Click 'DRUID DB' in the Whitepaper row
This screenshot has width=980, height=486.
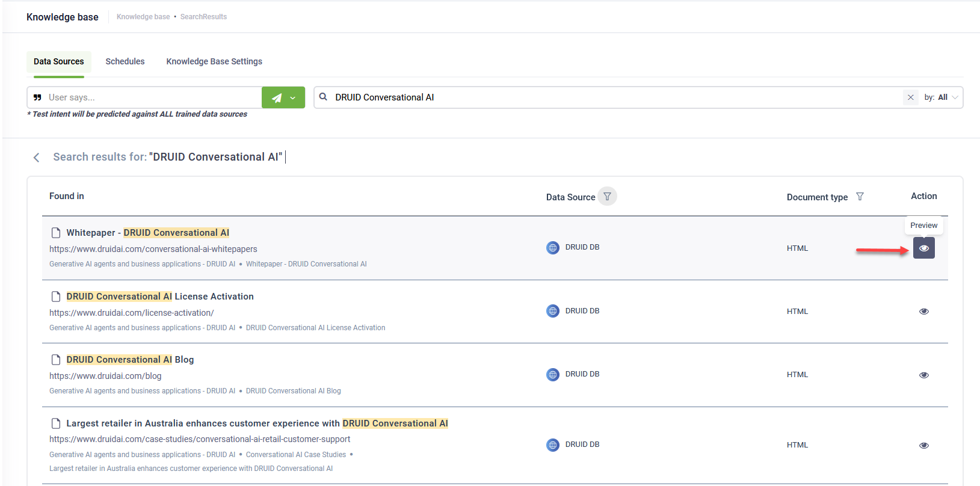click(582, 247)
